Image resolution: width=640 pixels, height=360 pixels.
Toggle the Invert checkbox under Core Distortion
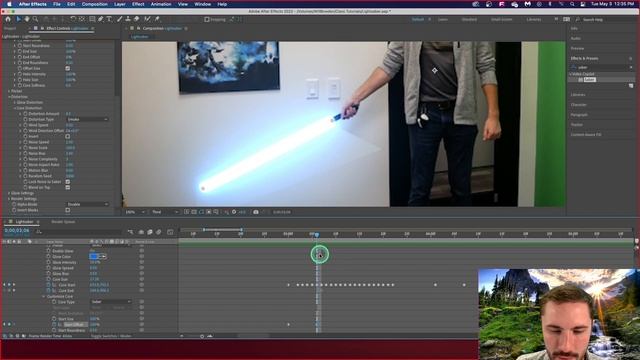(x=68, y=136)
